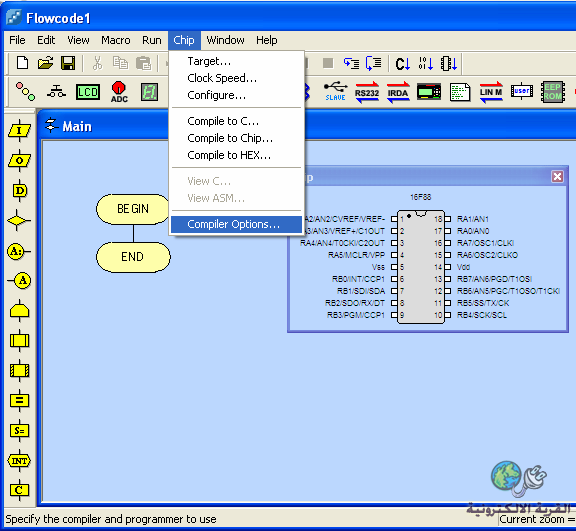
Task: Select the Decision diamond icon
Action: [x=18, y=220]
